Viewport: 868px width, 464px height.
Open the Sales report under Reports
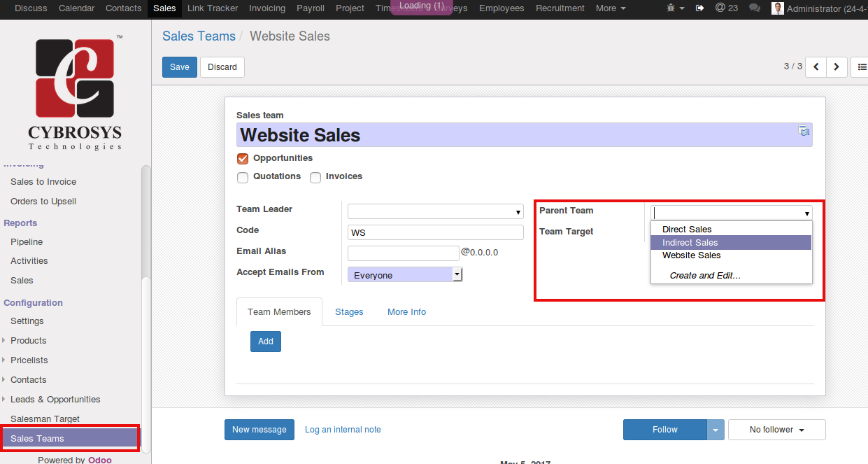(22, 281)
